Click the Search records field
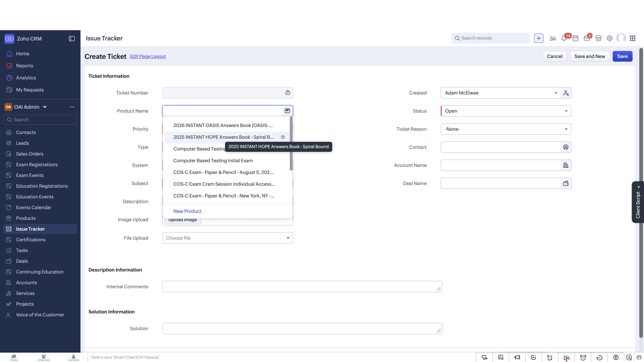Screen dimensions: 644x362 pos(490,38)
